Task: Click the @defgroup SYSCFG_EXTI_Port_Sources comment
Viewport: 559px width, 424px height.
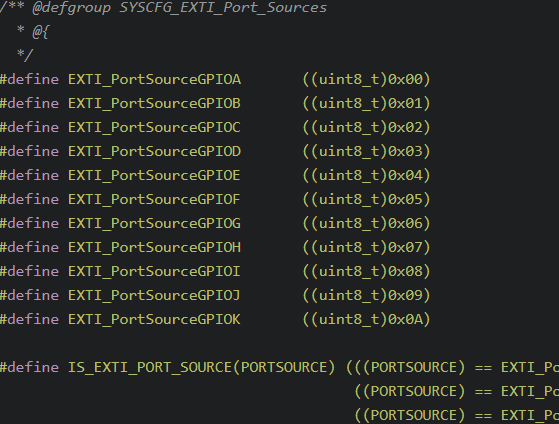Action: click(179, 7)
